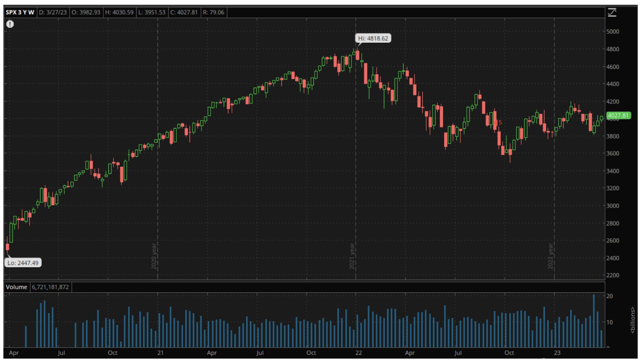Click the 2022 year vertical marker text
This screenshot has height=363, width=644.
coord(551,256)
